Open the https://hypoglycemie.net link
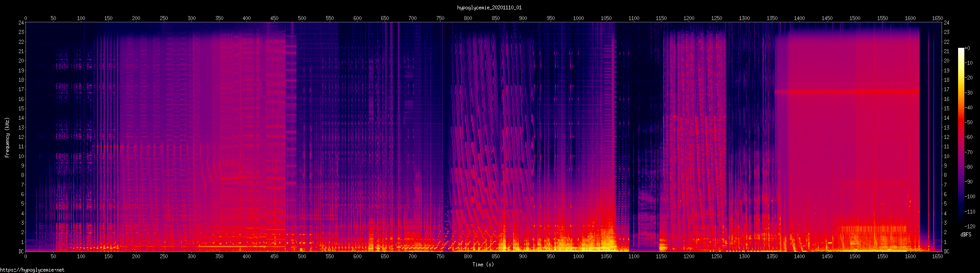980x273 pixels. [32, 270]
